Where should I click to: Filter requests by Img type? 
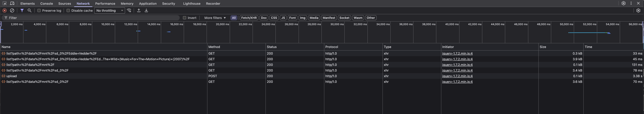302,18
